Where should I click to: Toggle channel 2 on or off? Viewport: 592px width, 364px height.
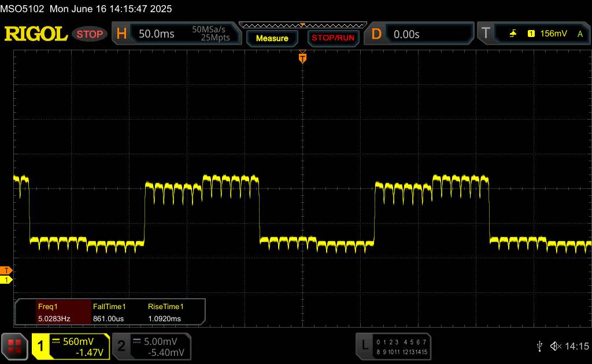click(x=121, y=346)
